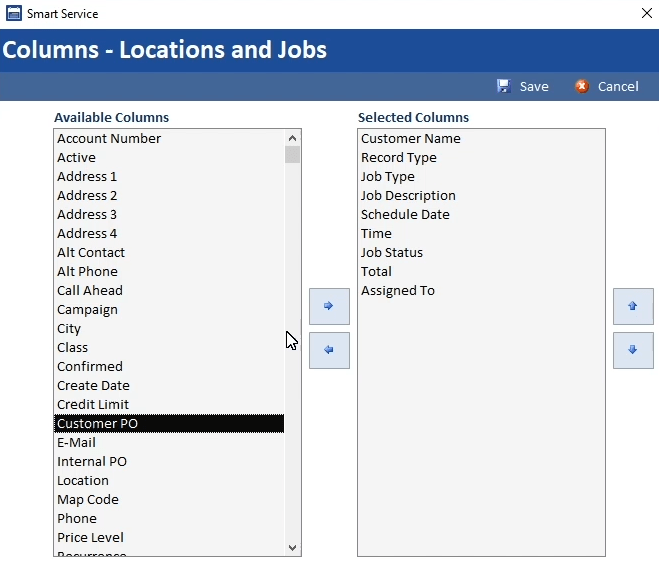Select Job Type in Selected Columns
Screen dimensions: 659x586
(x=481, y=176)
